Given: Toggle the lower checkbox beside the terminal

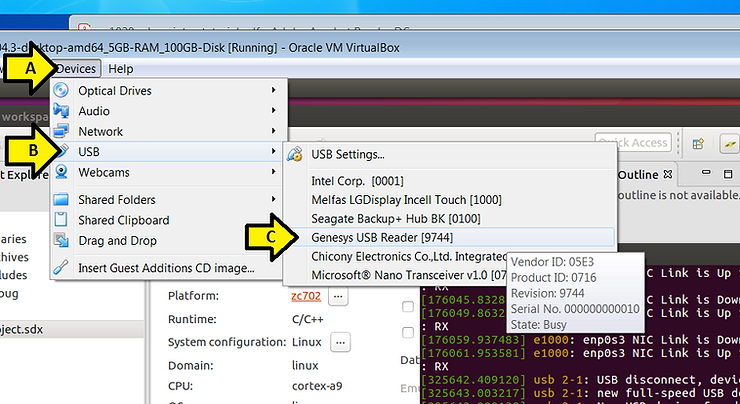Looking at the screenshot, I should (408, 333).
